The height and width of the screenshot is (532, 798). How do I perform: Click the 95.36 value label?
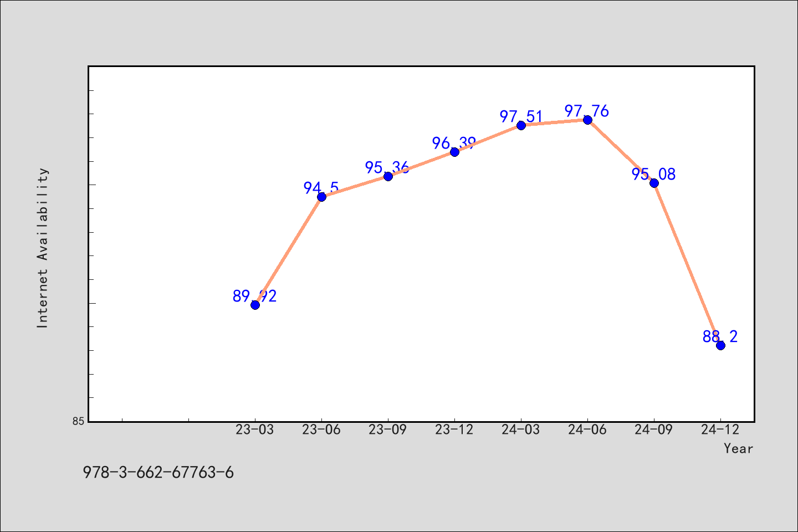coord(387,168)
